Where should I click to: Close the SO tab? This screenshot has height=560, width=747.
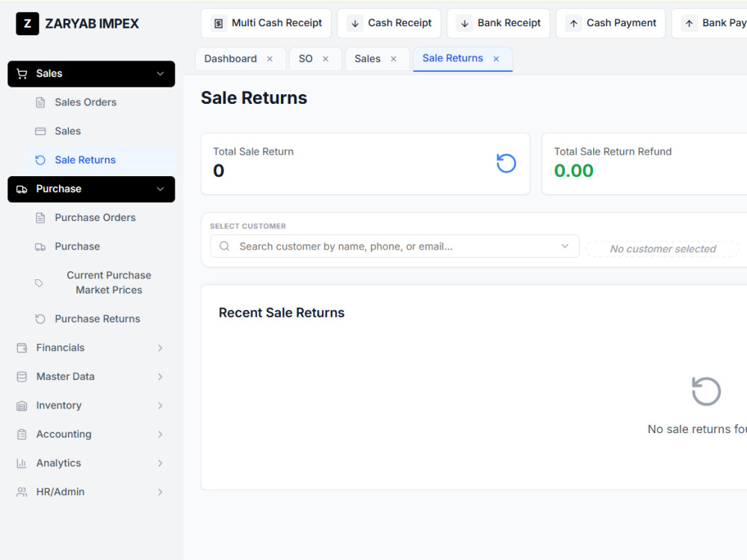326,58
